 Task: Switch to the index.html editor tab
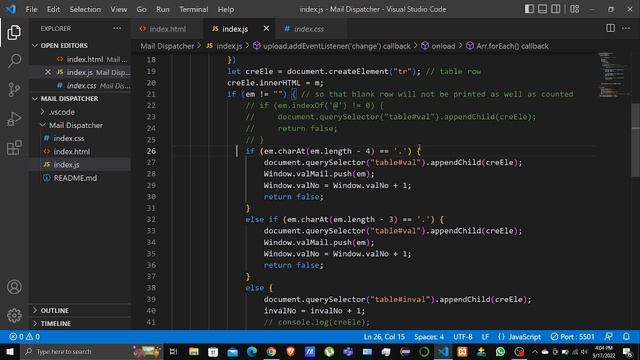(167, 29)
